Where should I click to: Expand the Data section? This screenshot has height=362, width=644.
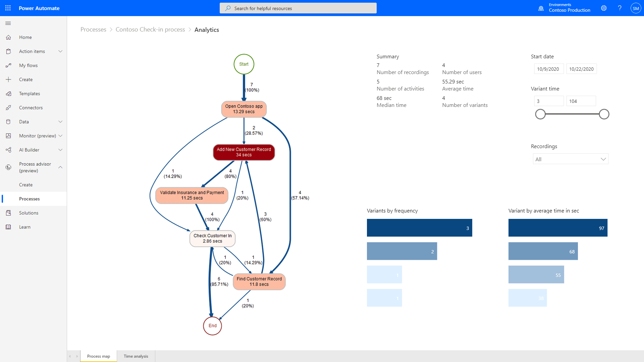(60, 121)
